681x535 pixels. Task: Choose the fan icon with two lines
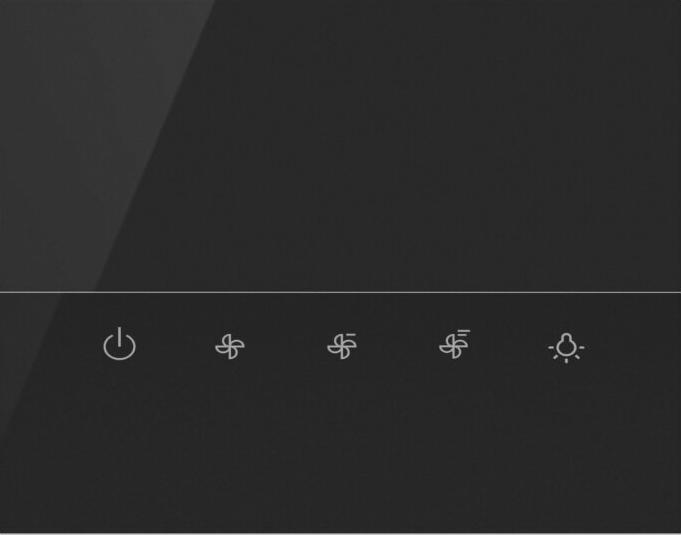click(342, 346)
